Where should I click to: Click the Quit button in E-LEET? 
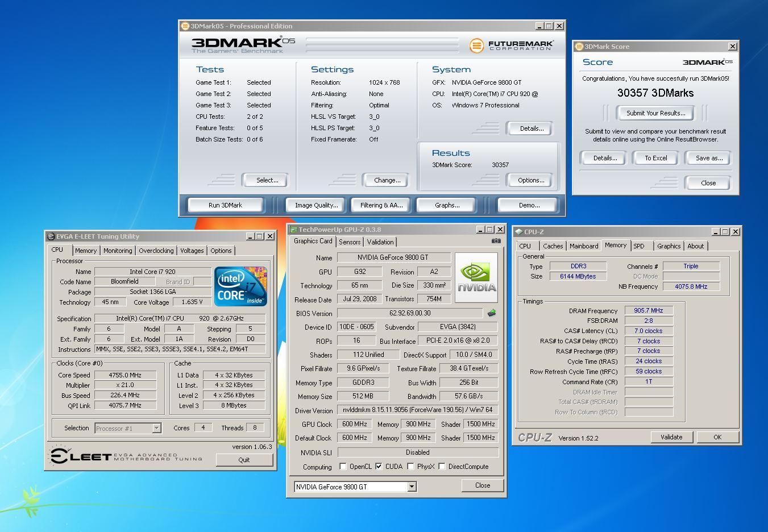(244, 460)
